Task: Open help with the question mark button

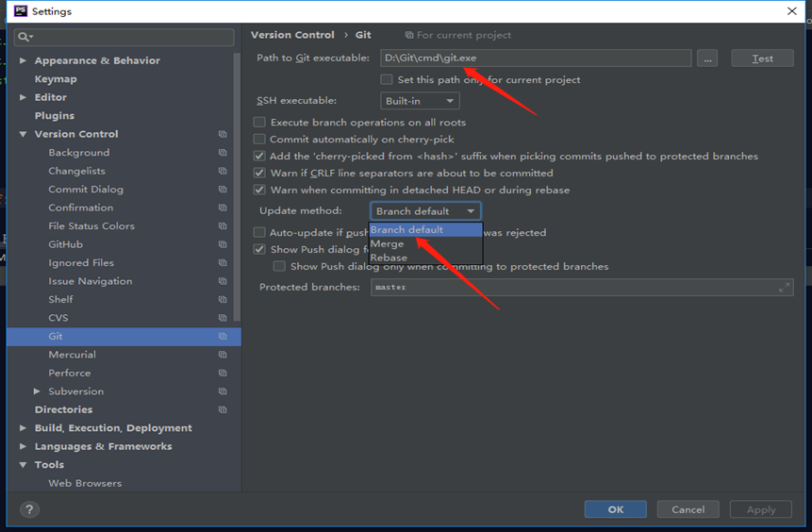Action: click(29, 509)
